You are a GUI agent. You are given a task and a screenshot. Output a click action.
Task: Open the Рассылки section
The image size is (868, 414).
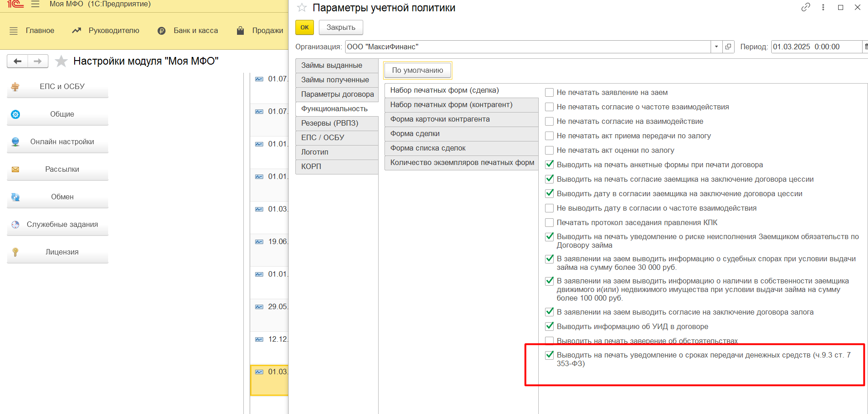[58, 169]
